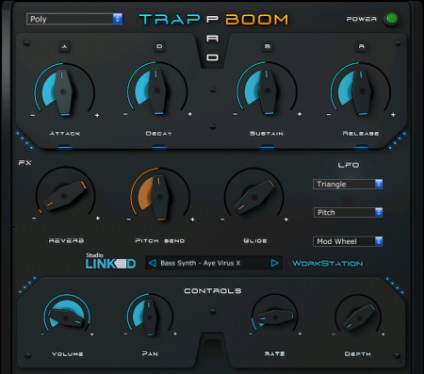Click the plus sign beside Decay knob
The image size is (424, 374).
coord(190,114)
